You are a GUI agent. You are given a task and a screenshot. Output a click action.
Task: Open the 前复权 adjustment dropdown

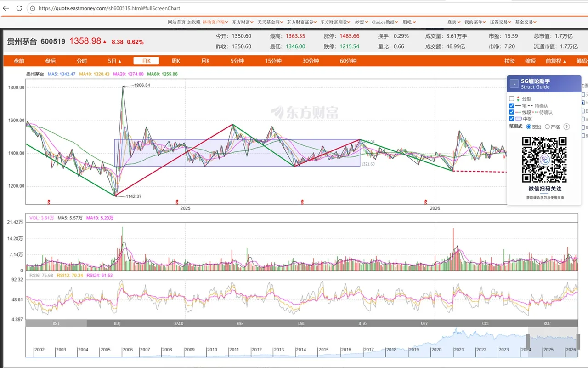(x=556, y=61)
